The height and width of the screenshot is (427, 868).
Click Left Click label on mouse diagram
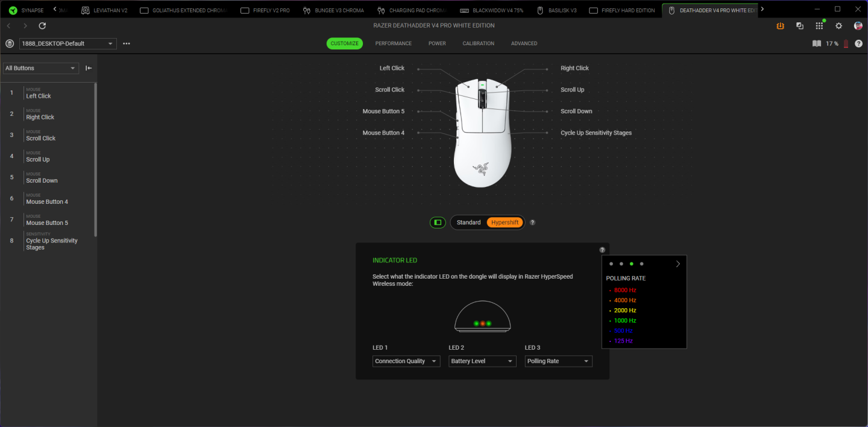click(x=392, y=68)
